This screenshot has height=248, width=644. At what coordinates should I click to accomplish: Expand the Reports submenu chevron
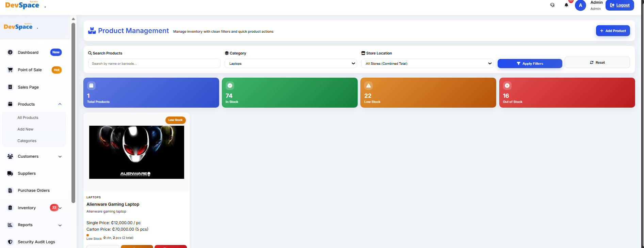tap(60, 225)
